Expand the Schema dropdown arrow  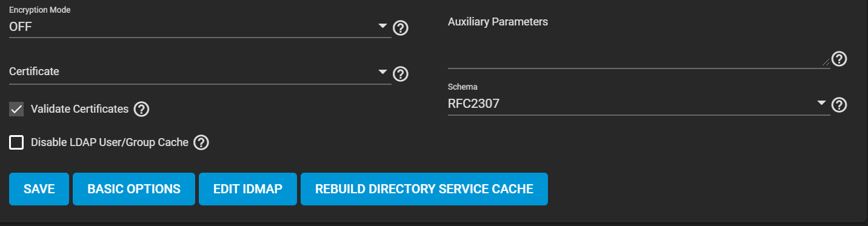point(821,103)
